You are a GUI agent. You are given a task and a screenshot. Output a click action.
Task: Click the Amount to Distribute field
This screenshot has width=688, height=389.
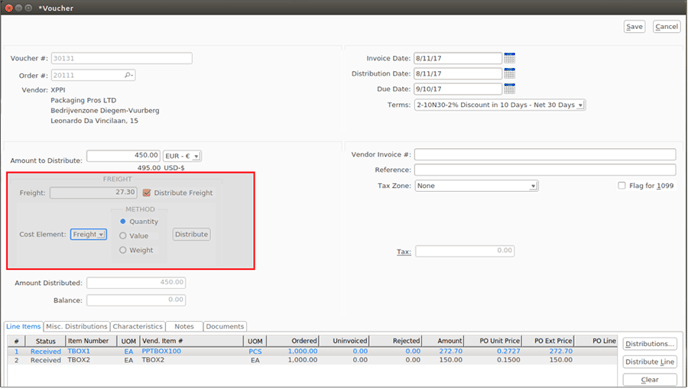[123, 155]
